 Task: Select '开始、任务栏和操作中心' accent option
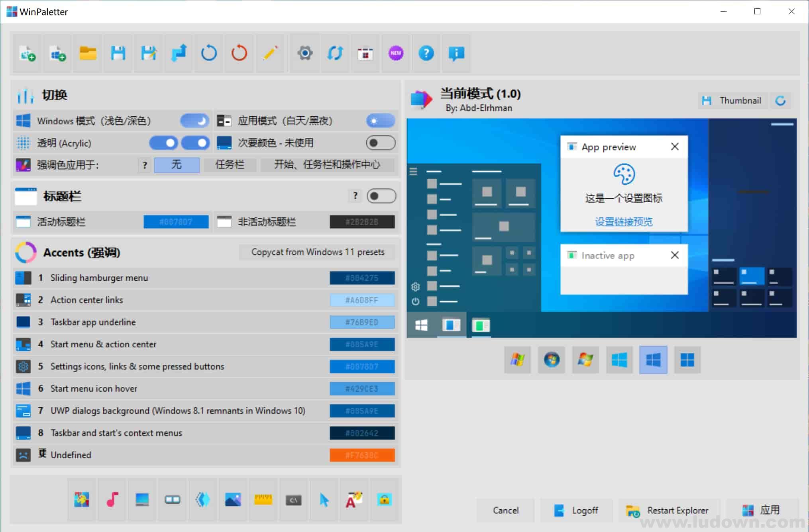328,164
